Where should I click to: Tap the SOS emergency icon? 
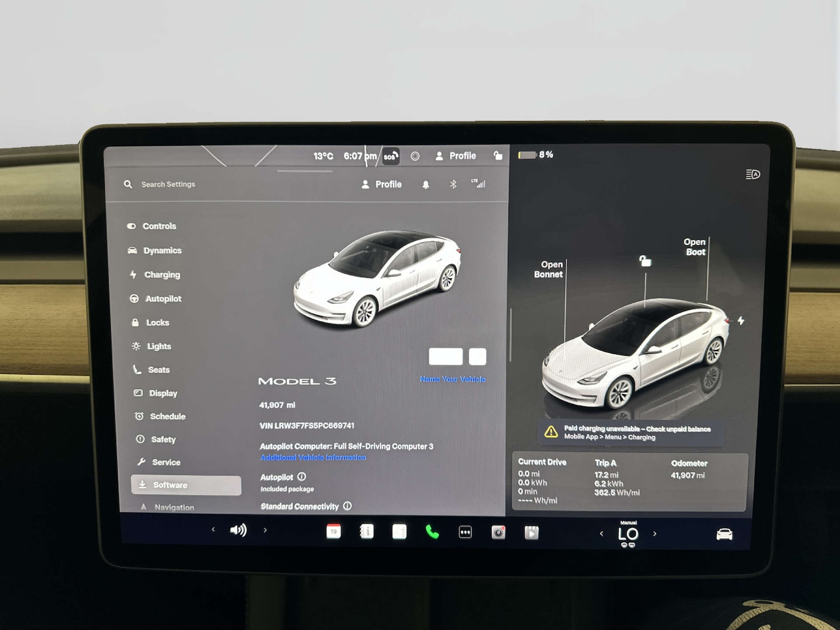(390, 156)
